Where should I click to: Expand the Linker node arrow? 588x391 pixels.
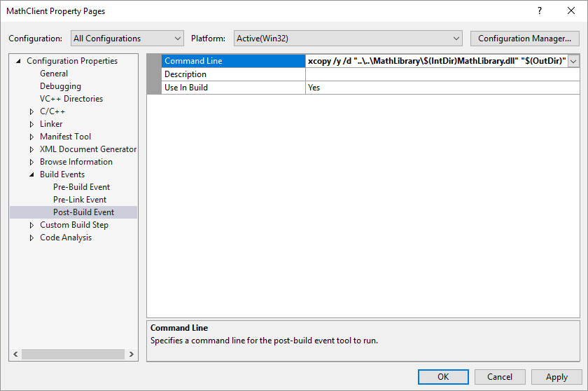pyautogui.click(x=32, y=124)
